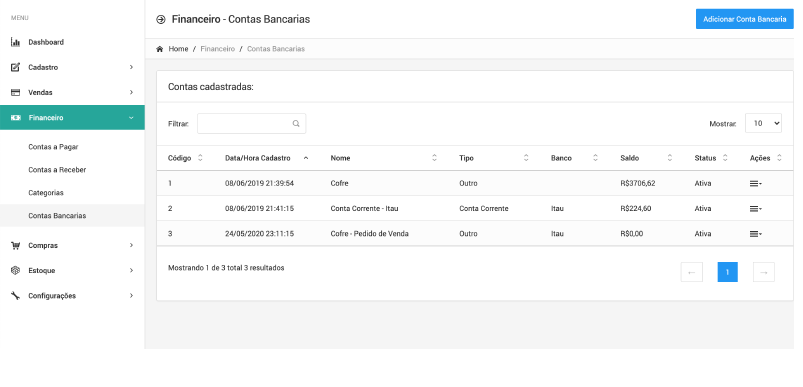The width and height of the screenshot is (803, 387).
Task: Click Adicionar Conta Bancaria button
Action: point(745,19)
